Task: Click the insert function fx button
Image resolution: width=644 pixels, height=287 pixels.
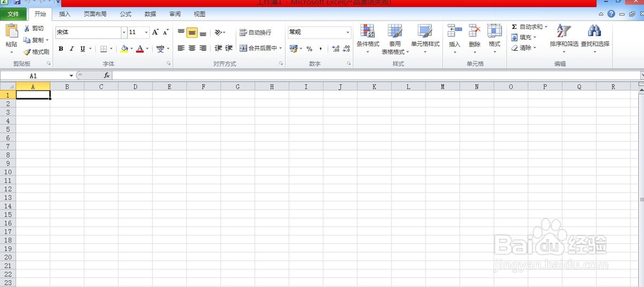Action: (106, 75)
